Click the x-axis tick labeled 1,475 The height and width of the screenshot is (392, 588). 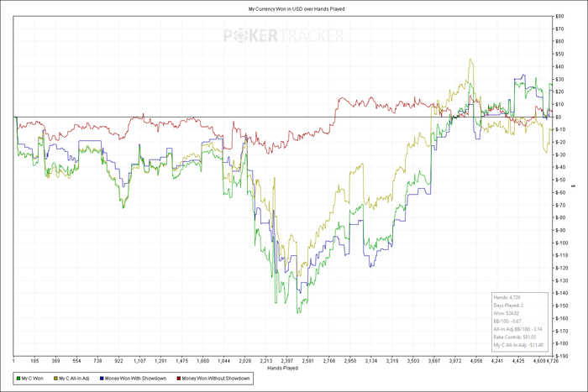[x=181, y=361]
